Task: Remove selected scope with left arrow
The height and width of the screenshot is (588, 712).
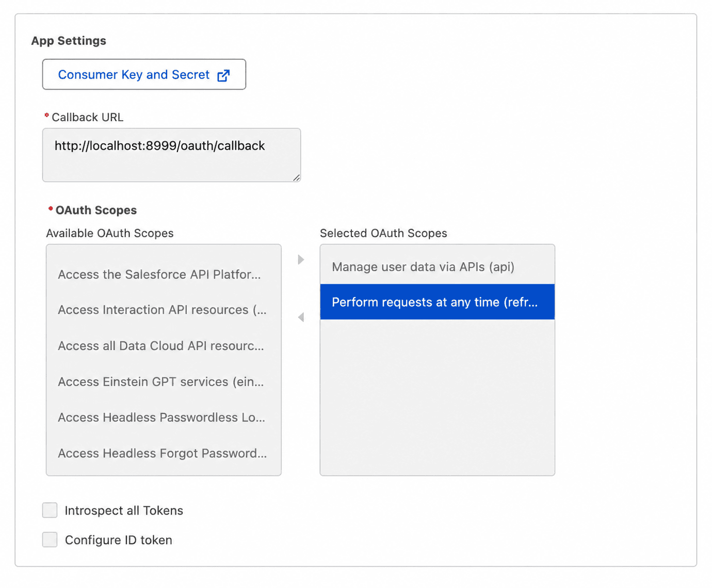Action: [301, 317]
